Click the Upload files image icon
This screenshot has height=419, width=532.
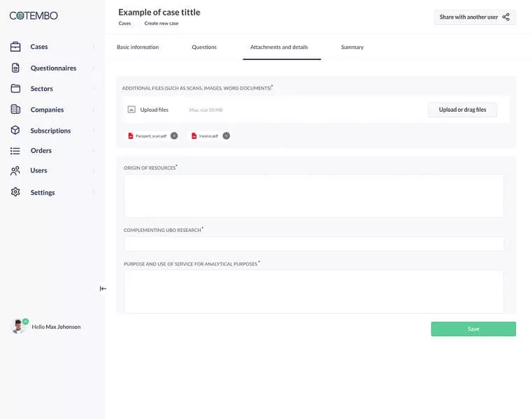pyautogui.click(x=131, y=110)
